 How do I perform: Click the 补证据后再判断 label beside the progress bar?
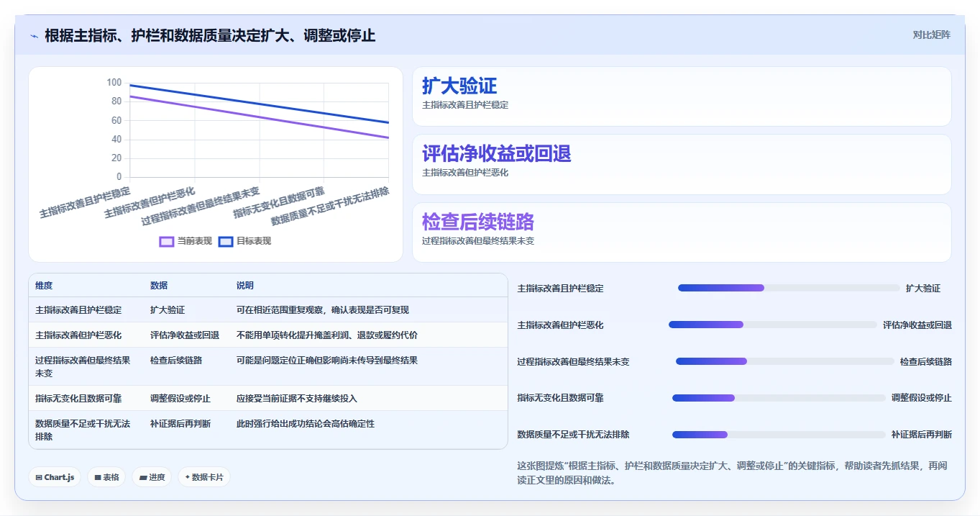coord(922,435)
